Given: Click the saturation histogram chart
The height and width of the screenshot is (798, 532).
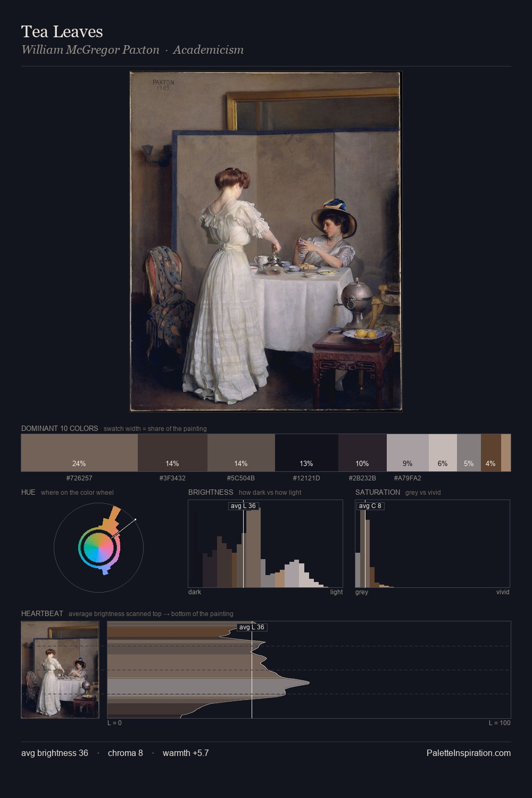Looking at the screenshot, I should click(x=433, y=544).
